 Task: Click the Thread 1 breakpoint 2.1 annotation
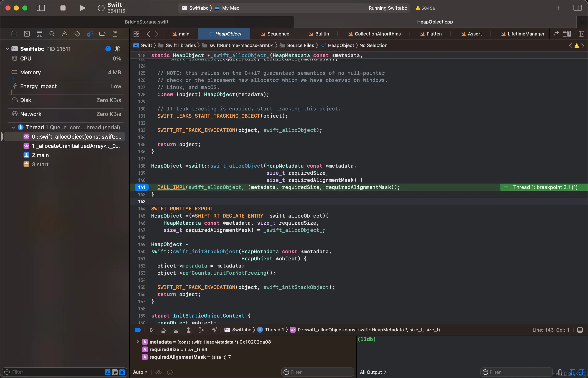[x=545, y=187]
